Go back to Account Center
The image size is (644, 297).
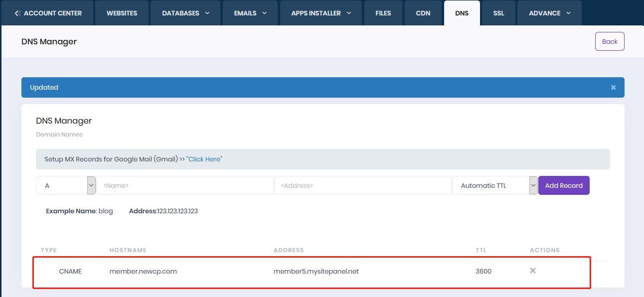pos(48,13)
